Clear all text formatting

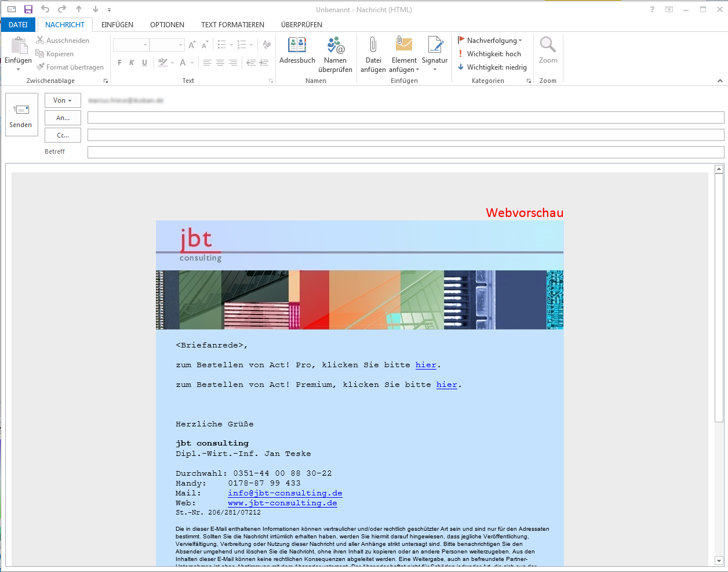[267, 45]
